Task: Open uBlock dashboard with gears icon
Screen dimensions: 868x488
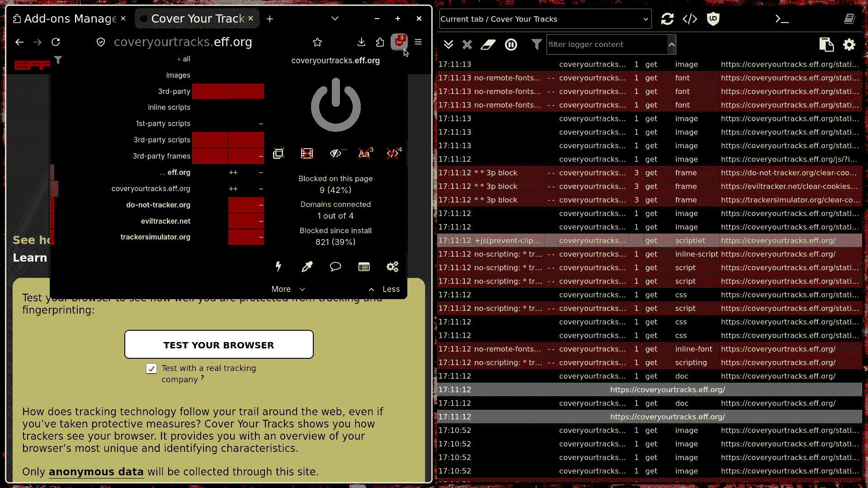Action: point(392,267)
